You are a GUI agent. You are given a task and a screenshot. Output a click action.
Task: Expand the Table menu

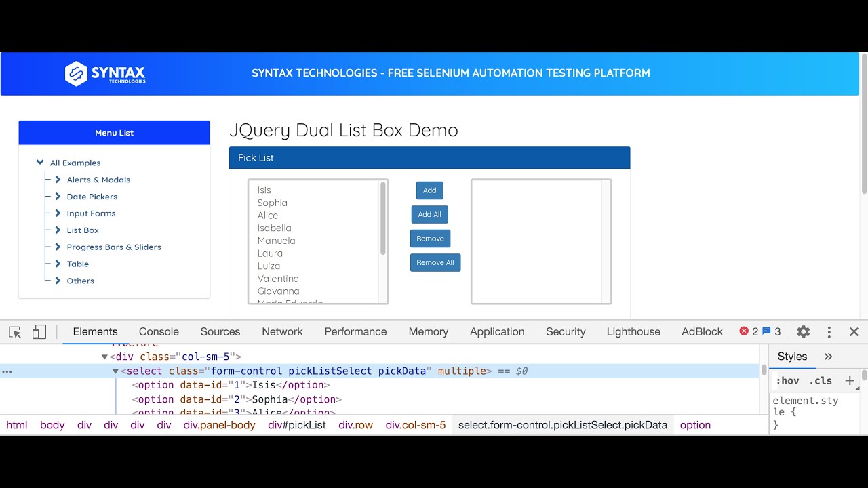pyautogui.click(x=58, y=264)
